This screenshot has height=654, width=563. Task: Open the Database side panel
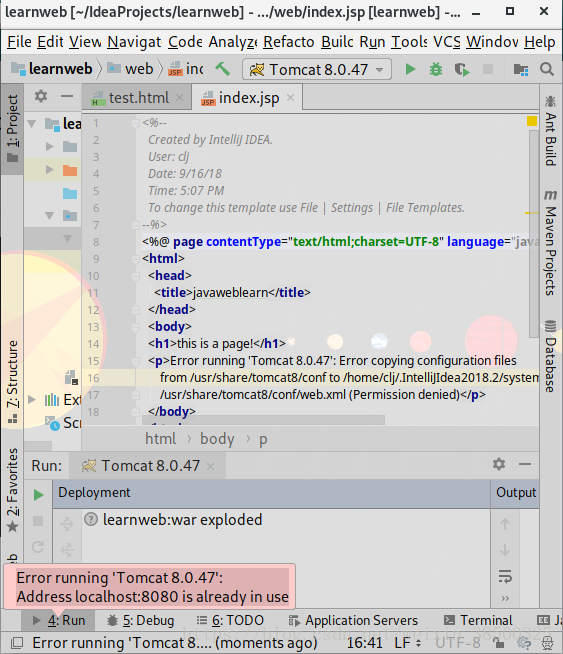(x=550, y=356)
